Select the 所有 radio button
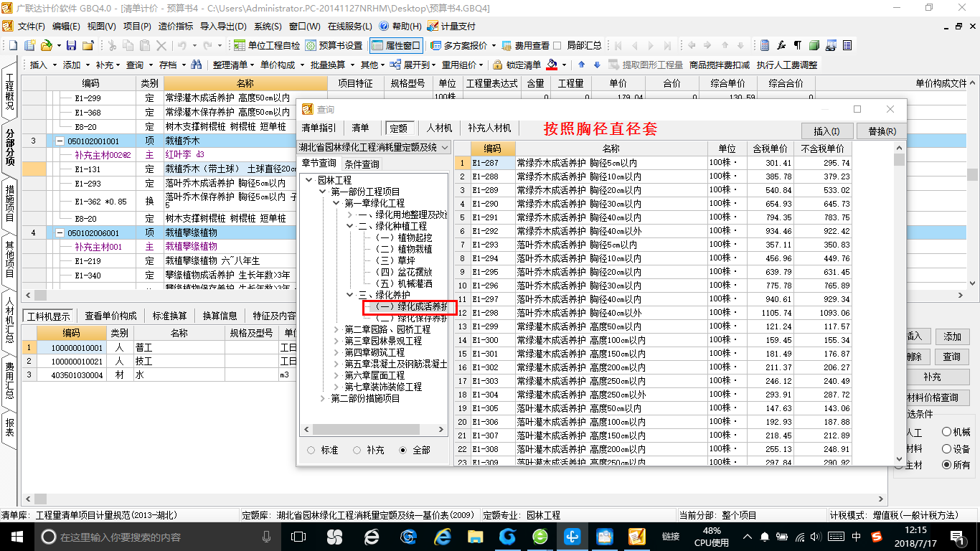 [x=947, y=465]
